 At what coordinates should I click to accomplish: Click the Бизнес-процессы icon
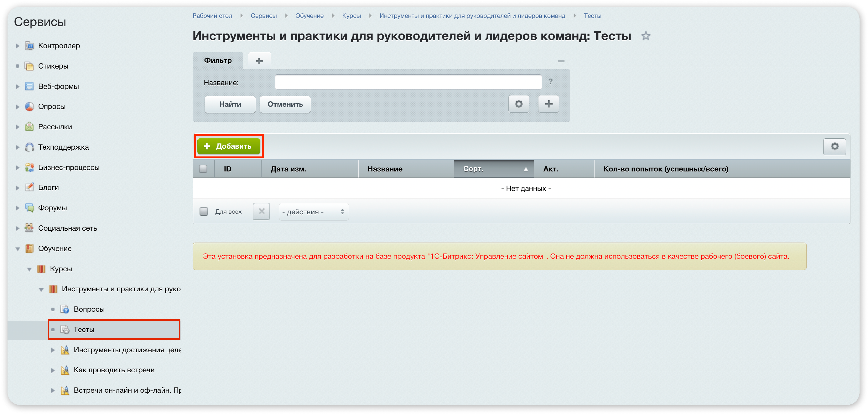point(29,167)
